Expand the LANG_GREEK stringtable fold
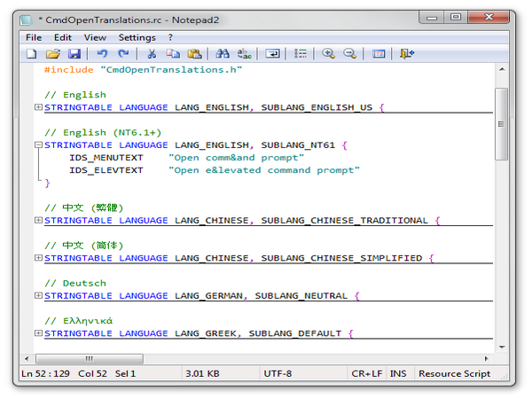This screenshot has width=532, height=399. point(38,333)
